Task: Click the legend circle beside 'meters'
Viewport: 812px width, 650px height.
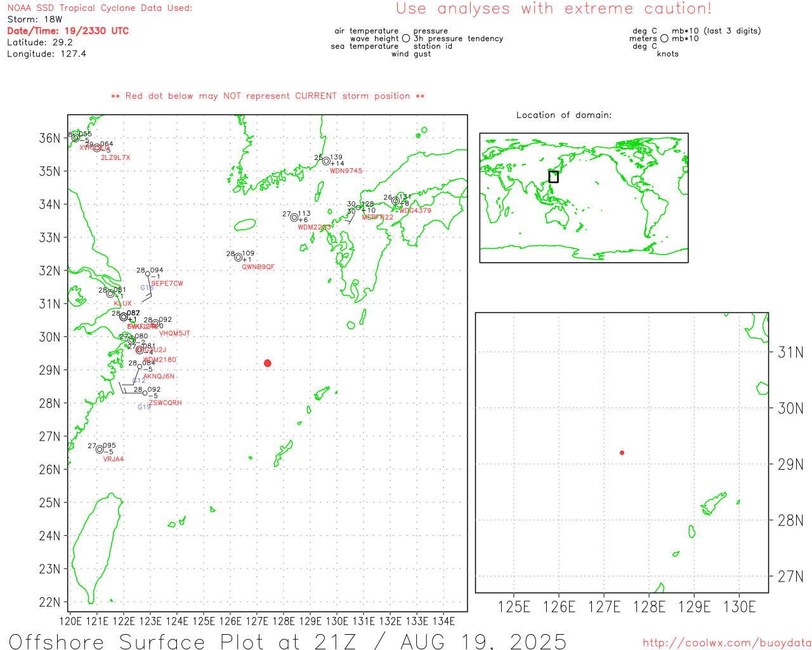Action: (x=664, y=38)
